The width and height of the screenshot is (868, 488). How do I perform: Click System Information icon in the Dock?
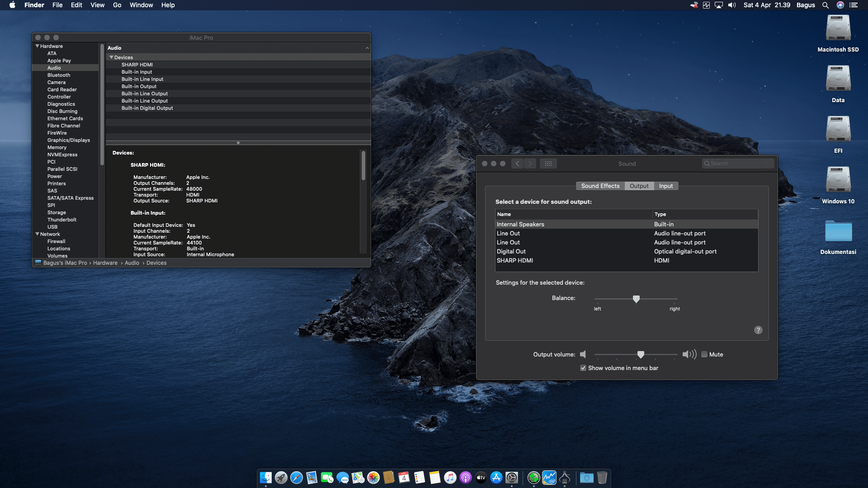(565, 478)
